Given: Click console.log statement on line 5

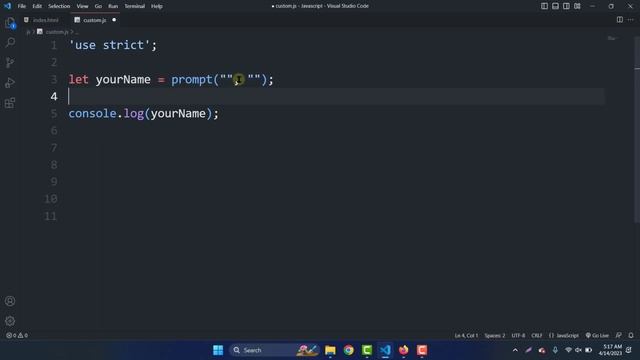Looking at the screenshot, I should pyautogui.click(x=144, y=113).
